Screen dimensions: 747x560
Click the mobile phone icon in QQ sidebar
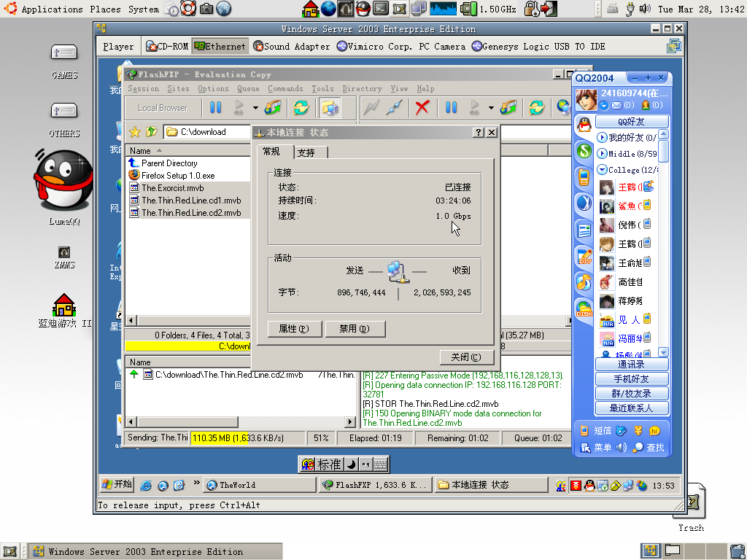point(584,177)
